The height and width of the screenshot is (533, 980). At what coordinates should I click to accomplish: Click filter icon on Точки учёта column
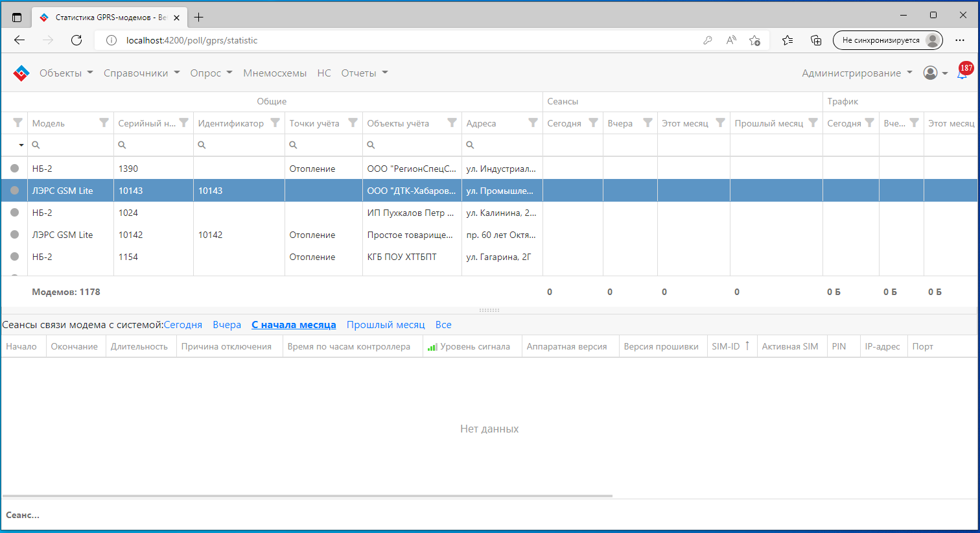(353, 123)
